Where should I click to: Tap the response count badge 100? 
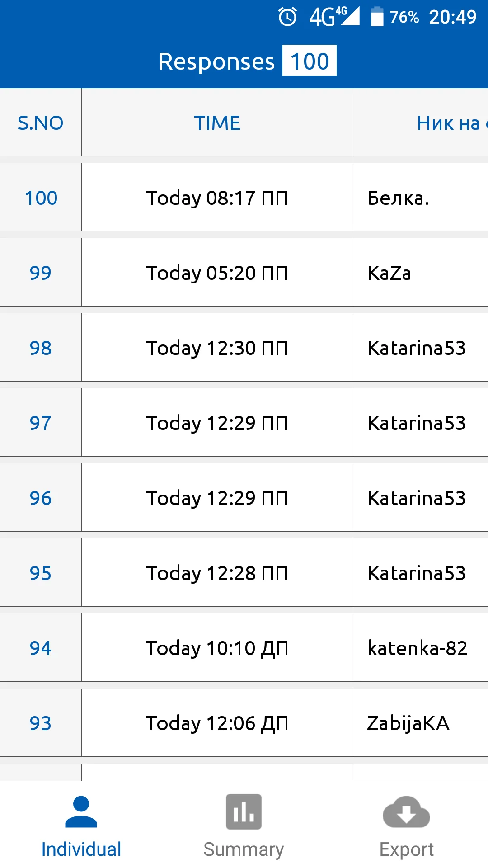310,61
